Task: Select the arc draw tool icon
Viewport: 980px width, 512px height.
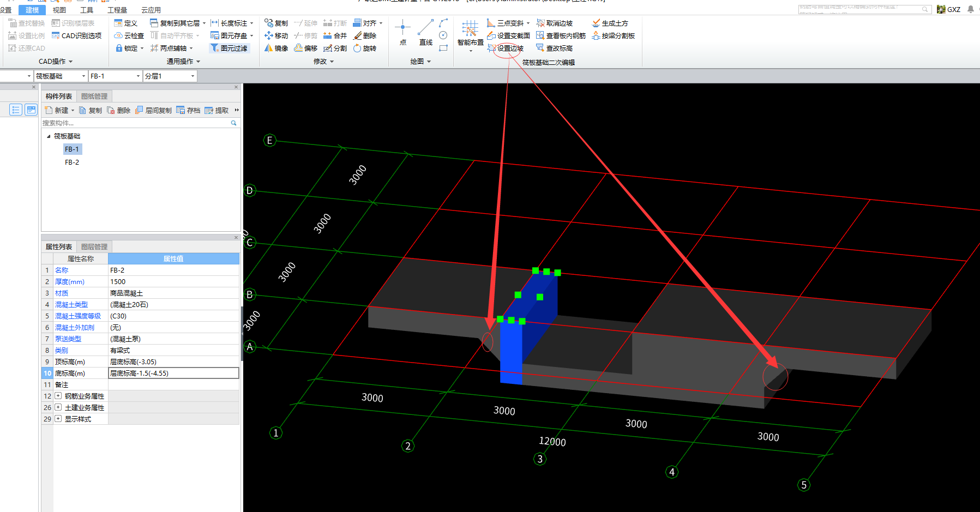Action: pos(443,23)
